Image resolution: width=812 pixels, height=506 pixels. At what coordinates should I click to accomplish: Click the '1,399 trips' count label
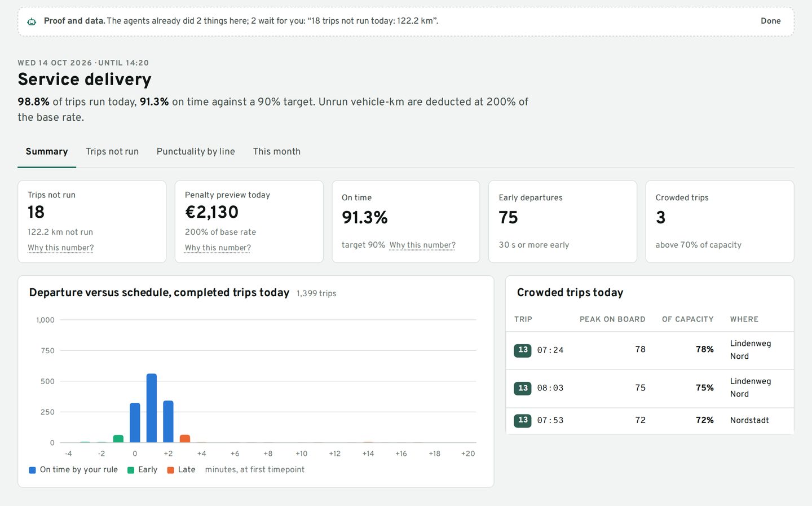[x=316, y=293]
